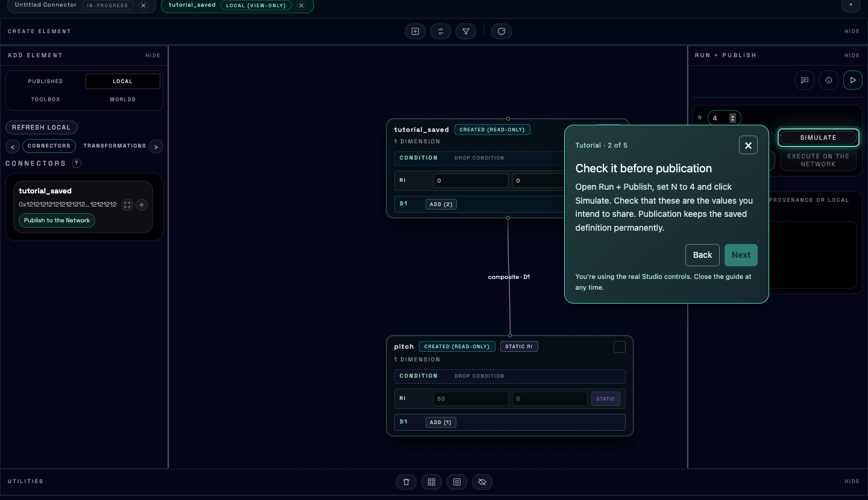This screenshot has height=500, width=868.
Task: Click Created (Read-Only) badge on tutorial_saved node
Action: pos(492,130)
